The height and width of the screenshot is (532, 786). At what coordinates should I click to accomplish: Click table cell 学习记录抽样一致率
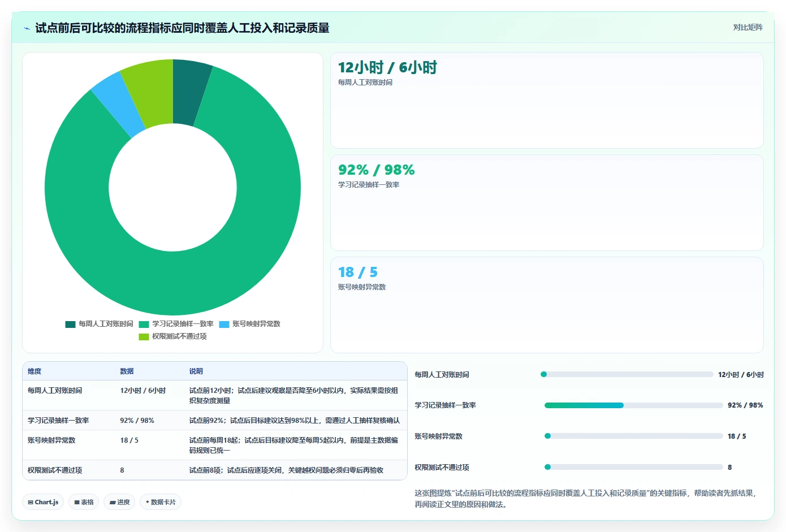[x=58, y=421]
